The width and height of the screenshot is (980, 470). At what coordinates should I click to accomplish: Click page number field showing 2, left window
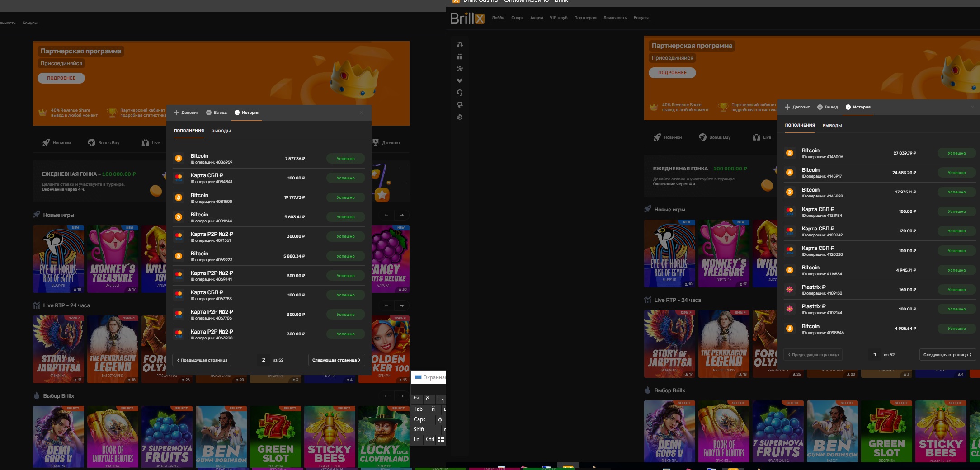[264, 360]
